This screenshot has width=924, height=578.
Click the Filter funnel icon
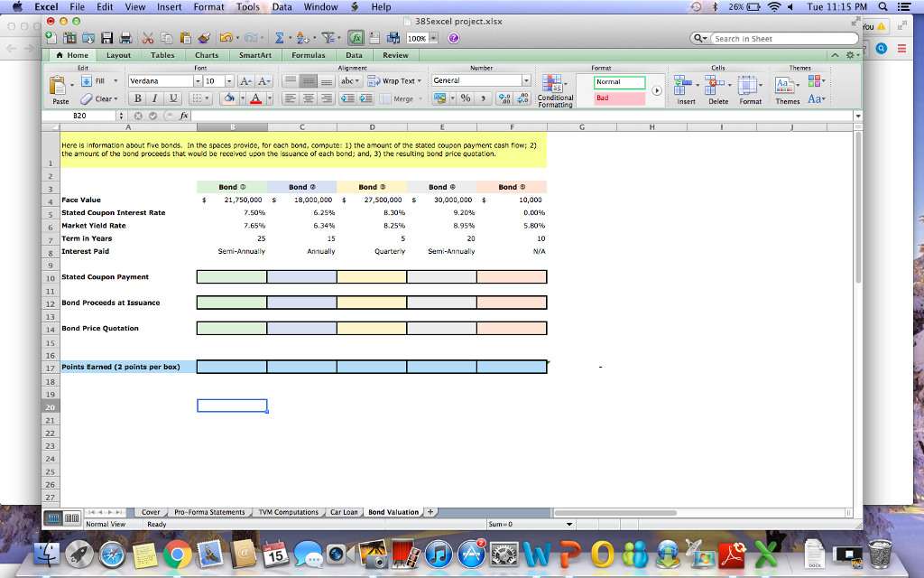click(x=328, y=38)
